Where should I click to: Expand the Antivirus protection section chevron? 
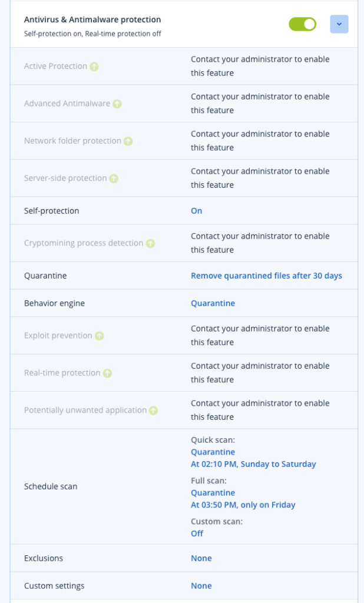[339, 24]
